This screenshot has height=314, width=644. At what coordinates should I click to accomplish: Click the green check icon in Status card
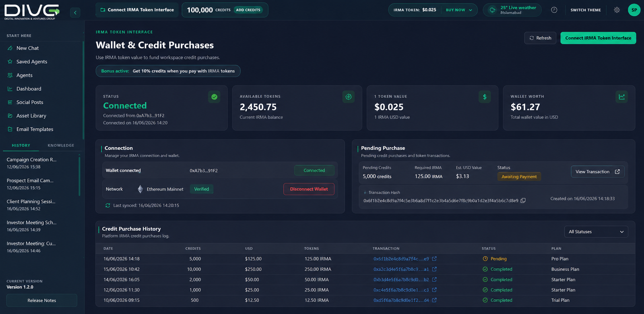[214, 97]
